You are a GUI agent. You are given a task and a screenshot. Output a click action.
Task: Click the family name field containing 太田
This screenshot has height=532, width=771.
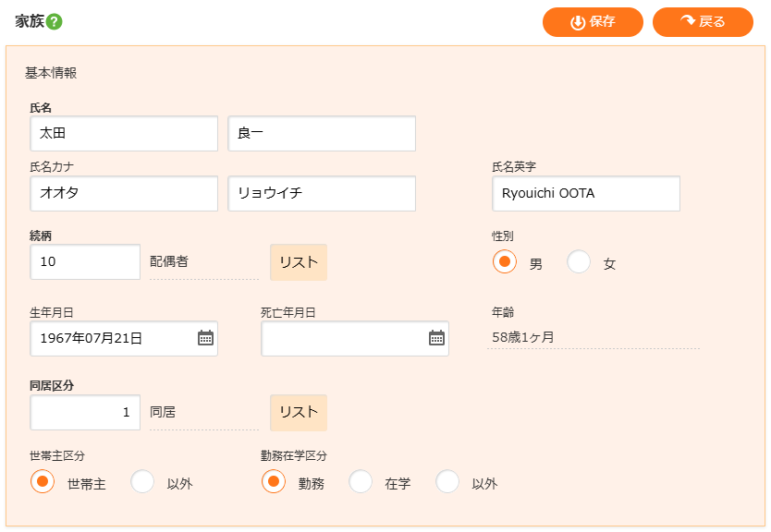coord(124,134)
